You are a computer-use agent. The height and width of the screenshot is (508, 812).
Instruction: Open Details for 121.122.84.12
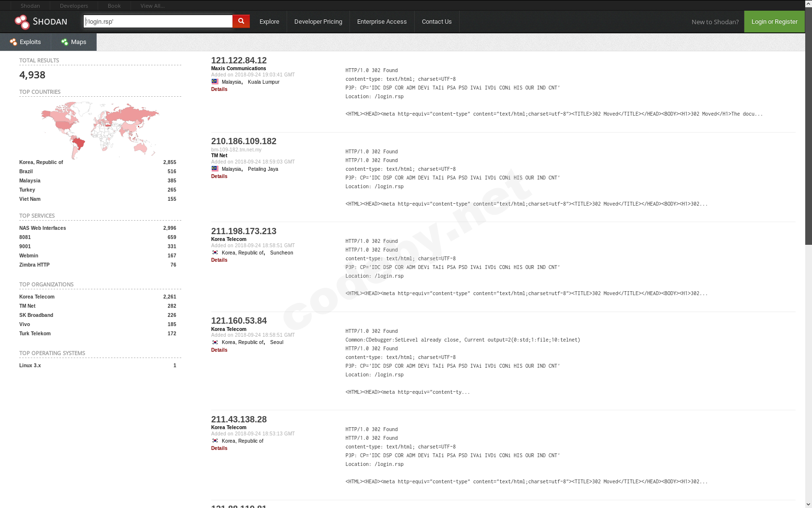click(219, 89)
